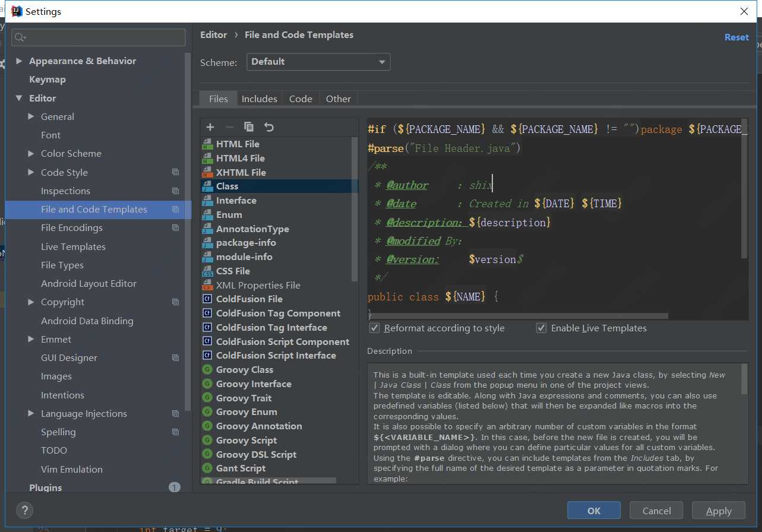
Task: Click the XHTML File template icon
Action: [x=207, y=172]
